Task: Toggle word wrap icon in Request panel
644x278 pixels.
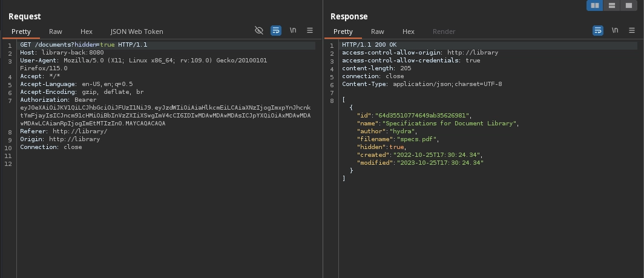Action: (276, 30)
